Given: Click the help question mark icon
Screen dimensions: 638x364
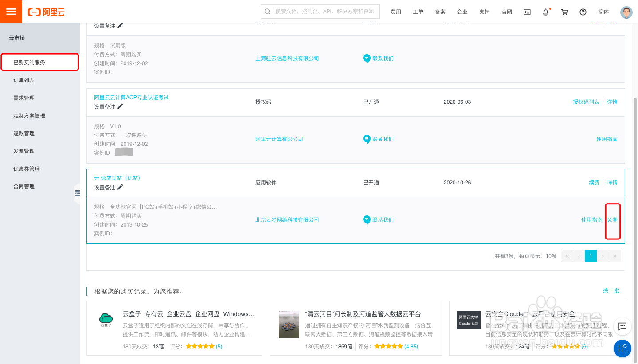Looking at the screenshot, I should point(583,12).
